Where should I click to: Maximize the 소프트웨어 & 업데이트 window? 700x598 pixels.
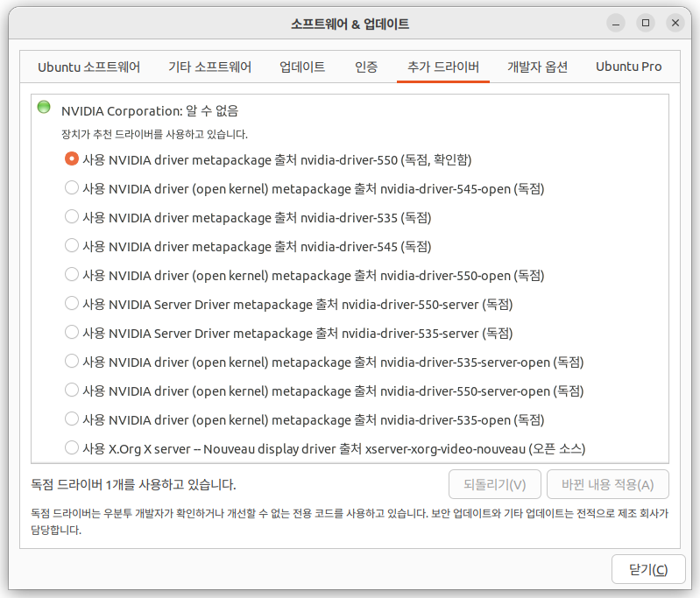pos(646,24)
